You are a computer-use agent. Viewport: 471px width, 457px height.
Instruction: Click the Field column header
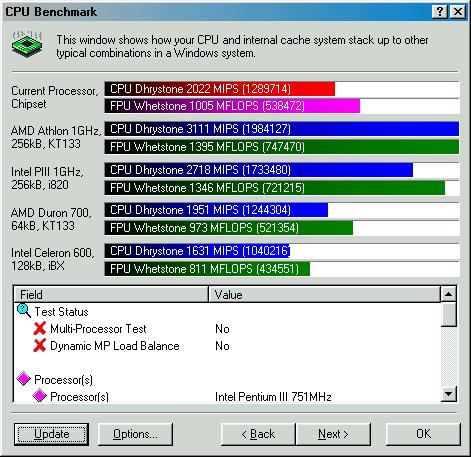[111, 294]
